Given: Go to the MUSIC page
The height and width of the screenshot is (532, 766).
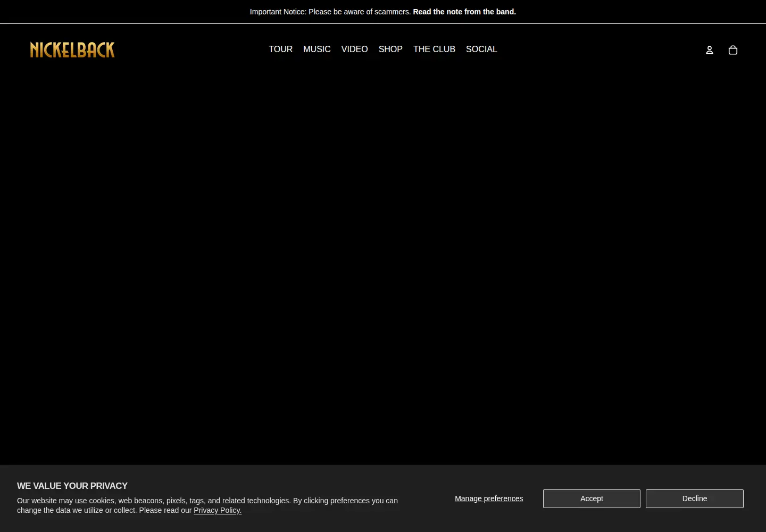Looking at the screenshot, I should click(x=317, y=49).
